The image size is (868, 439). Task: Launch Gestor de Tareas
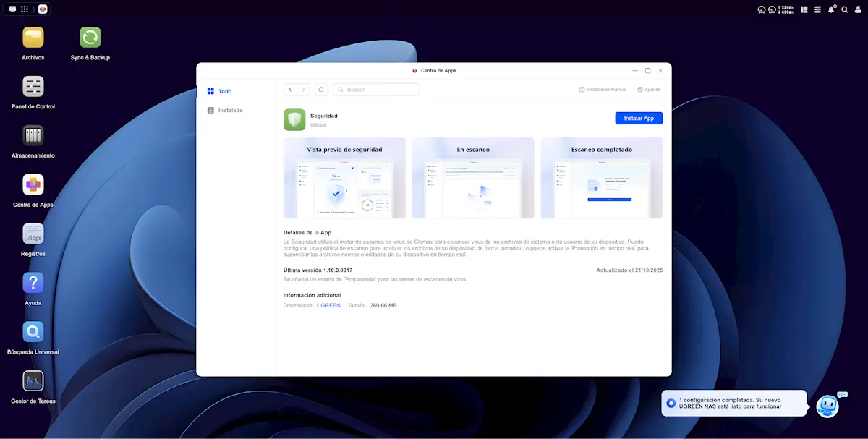point(33,381)
